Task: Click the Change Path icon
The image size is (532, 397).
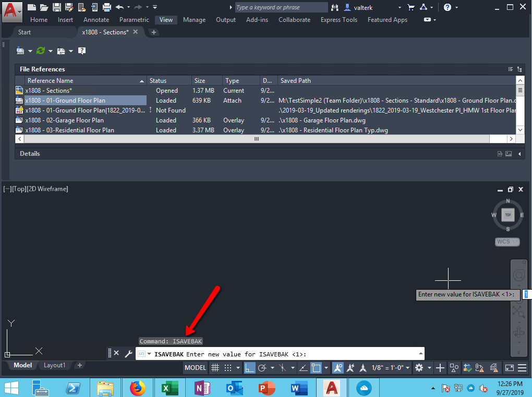Action: click(61, 51)
